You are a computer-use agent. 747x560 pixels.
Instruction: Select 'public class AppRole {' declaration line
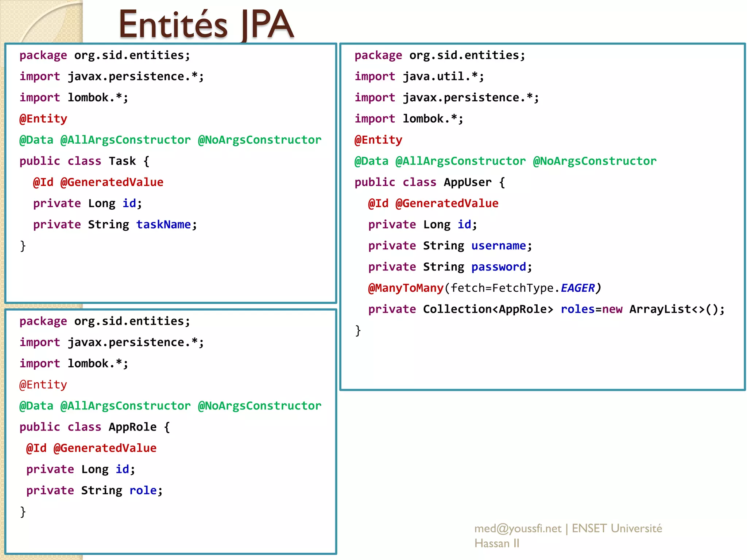pos(94,427)
